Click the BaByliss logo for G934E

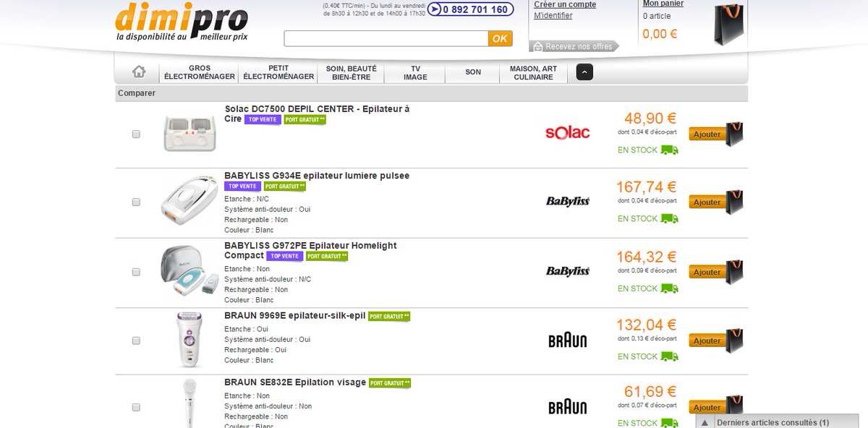point(568,201)
